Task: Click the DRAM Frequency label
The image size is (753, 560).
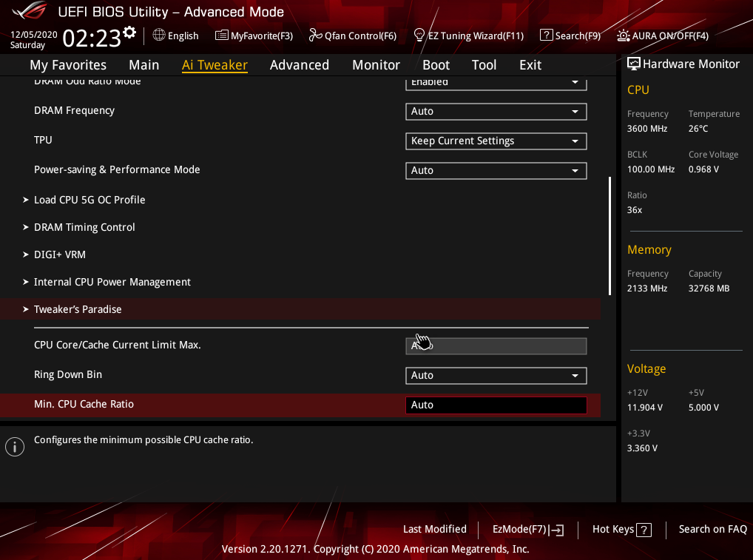Action: [74, 110]
